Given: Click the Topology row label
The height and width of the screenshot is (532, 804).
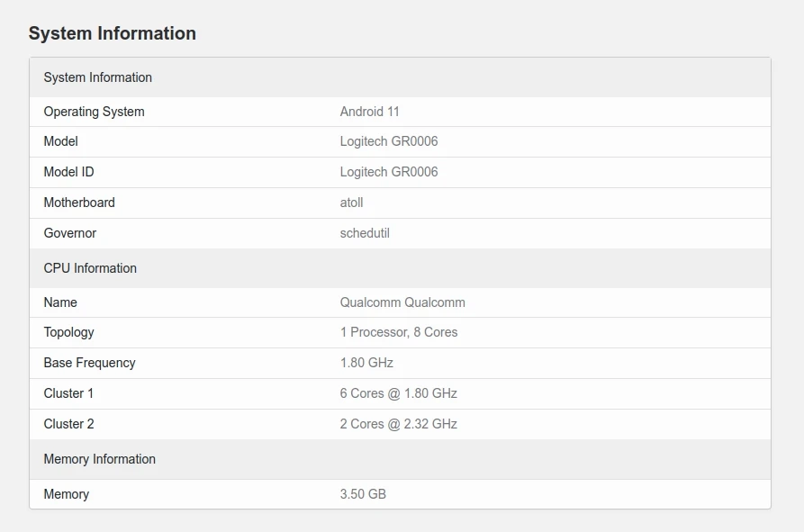Looking at the screenshot, I should [x=68, y=332].
